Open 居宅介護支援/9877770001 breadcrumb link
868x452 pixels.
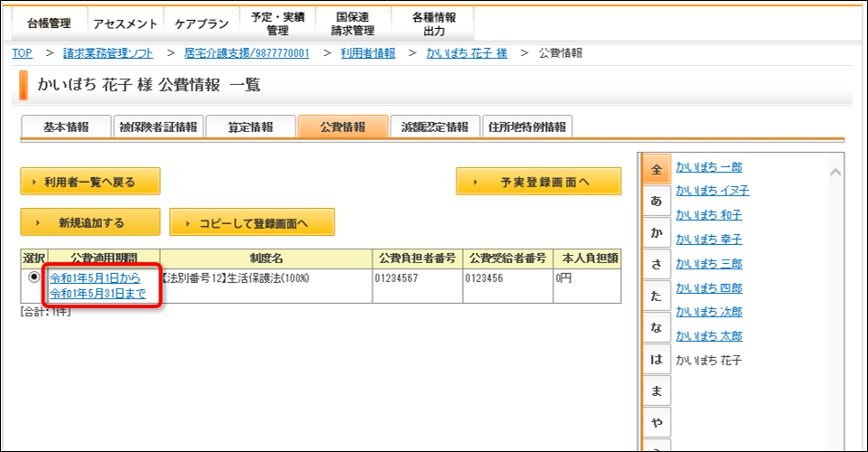(247, 53)
